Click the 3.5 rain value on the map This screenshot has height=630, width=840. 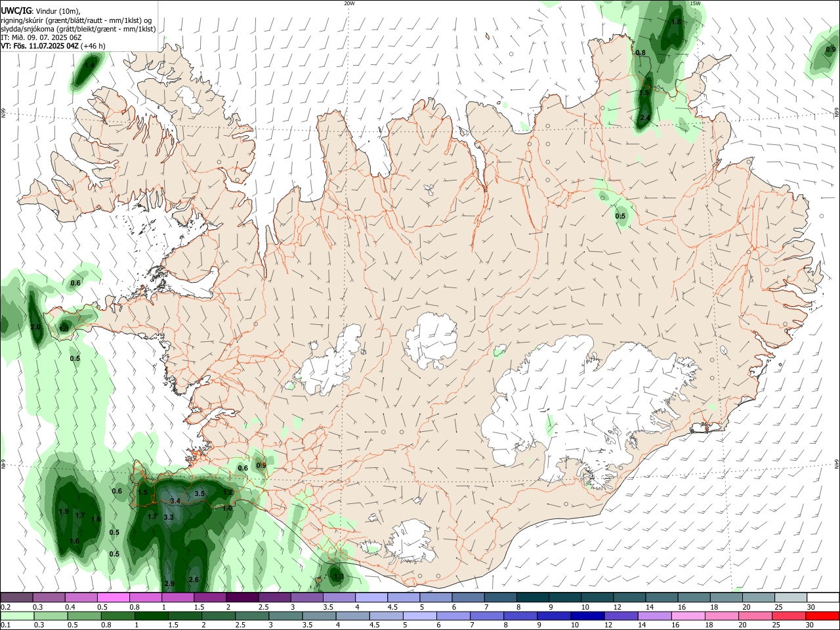200,493
